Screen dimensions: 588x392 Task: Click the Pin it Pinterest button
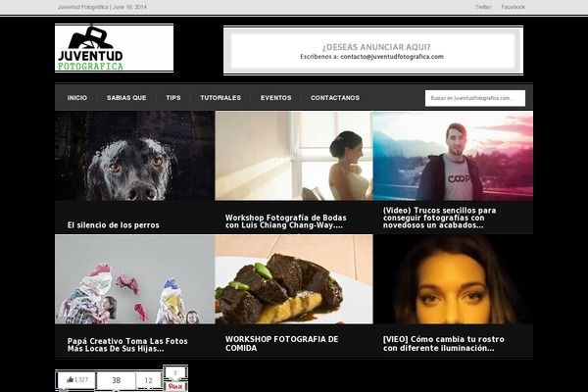coord(175,386)
